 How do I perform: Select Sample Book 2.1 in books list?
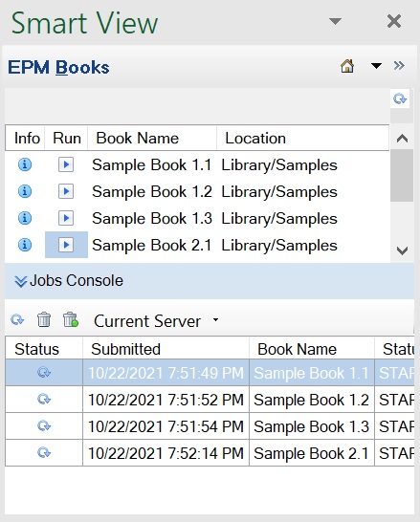pos(152,246)
